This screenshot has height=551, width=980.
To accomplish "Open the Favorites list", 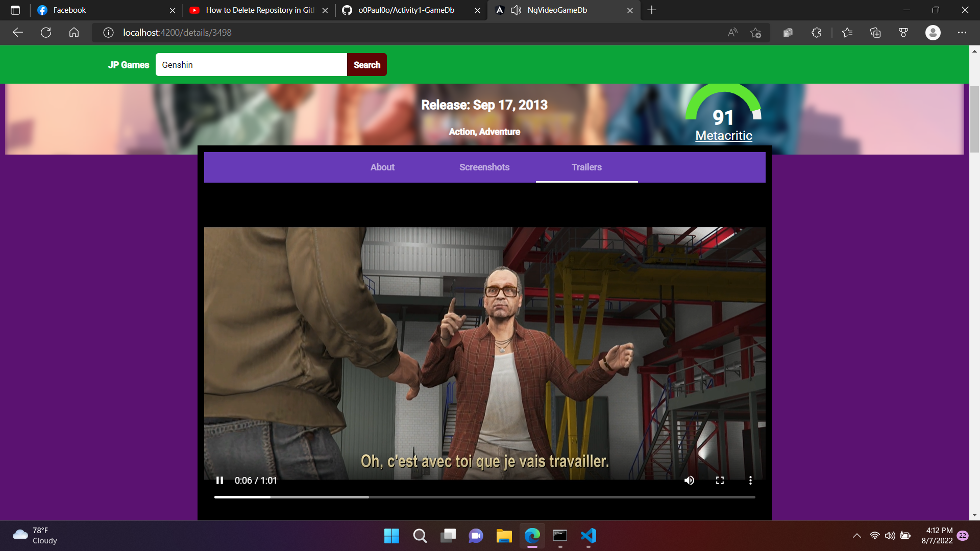I will point(847,33).
